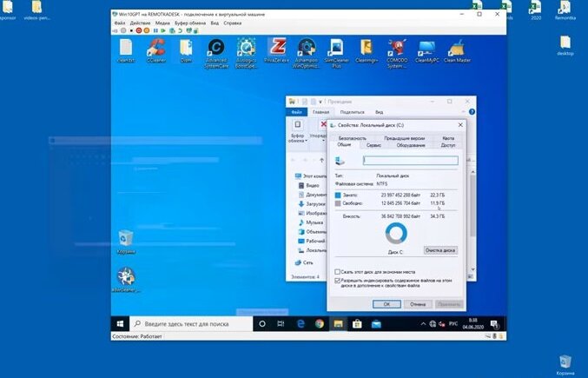Image resolution: width=588 pixels, height=378 pixels.
Task: Uncheck 'Разрешить индексировать содержимое файлов'
Action: point(337,281)
